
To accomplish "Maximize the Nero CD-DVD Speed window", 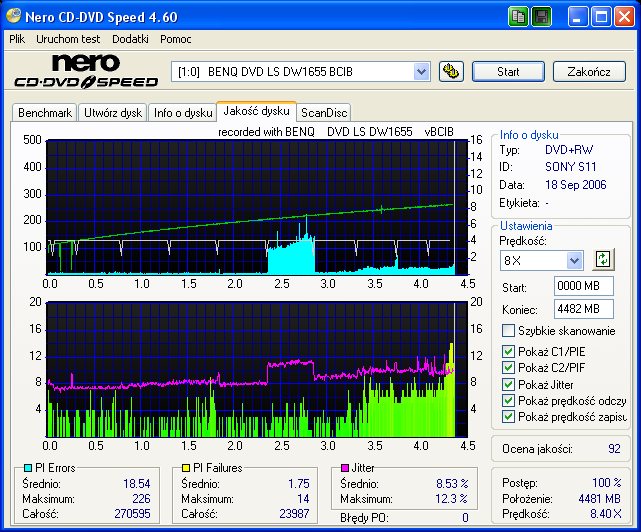I will 601,17.
